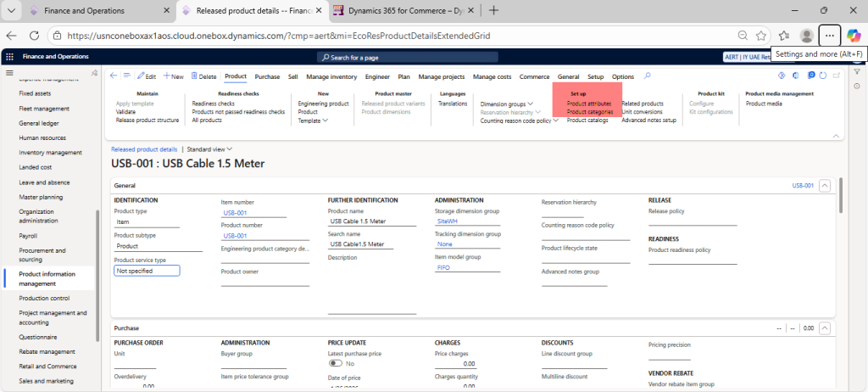Open the app launcher waffle menu

pos(10,57)
